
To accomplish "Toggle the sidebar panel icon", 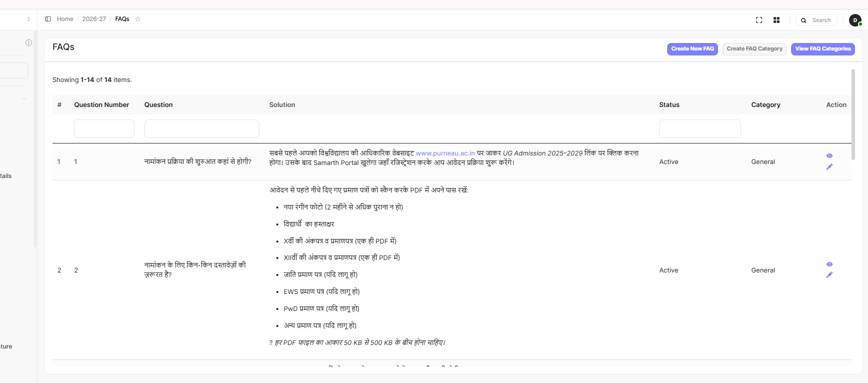I will coord(48,19).
